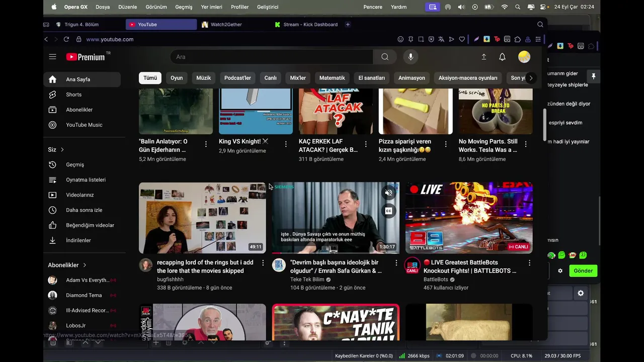
Task: Toggle subtitles on Teke Tek Bilim preview
Action: pyautogui.click(x=388, y=211)
